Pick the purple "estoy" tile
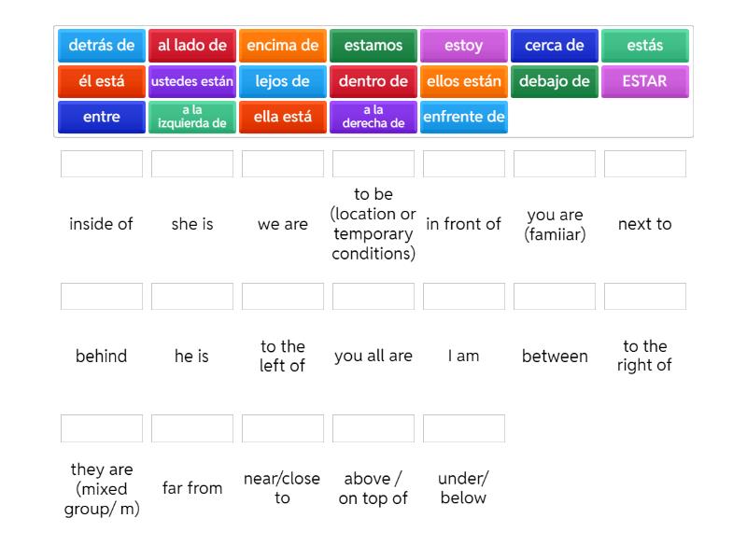The height and width of the screenshot is (560, 747). [463, 44]
